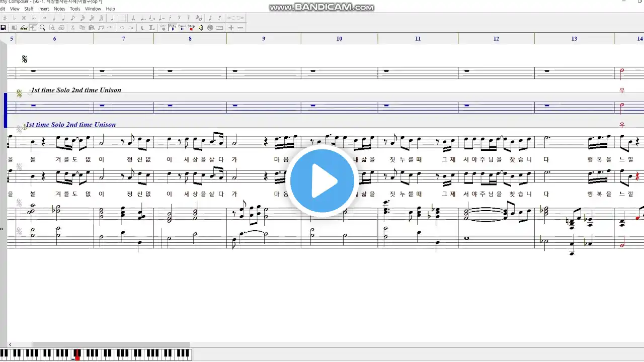Click measure number 12 in ruler

coord(496,39)
